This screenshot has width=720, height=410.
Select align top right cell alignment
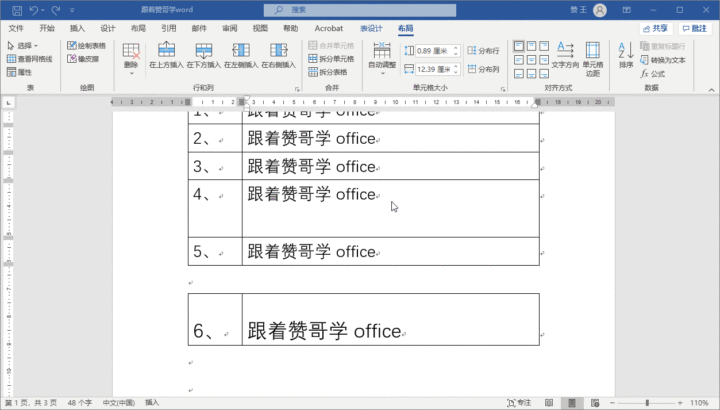(544, 46)
